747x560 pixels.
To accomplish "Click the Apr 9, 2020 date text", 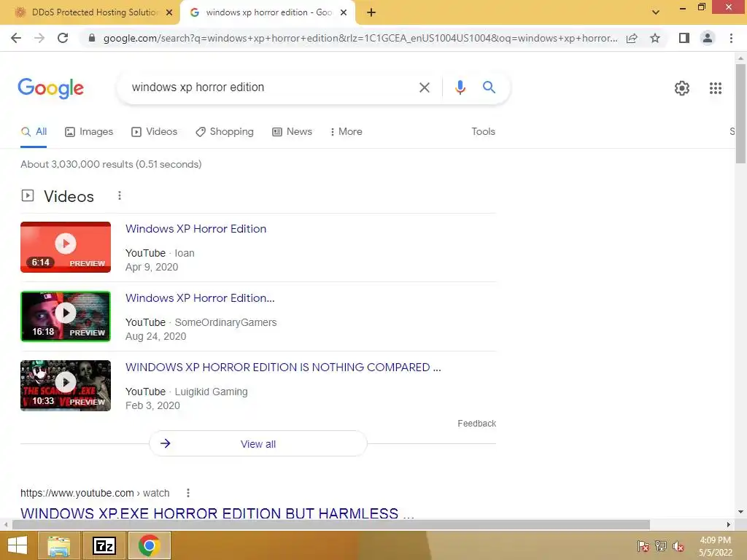I will click(x=152, y=267).
